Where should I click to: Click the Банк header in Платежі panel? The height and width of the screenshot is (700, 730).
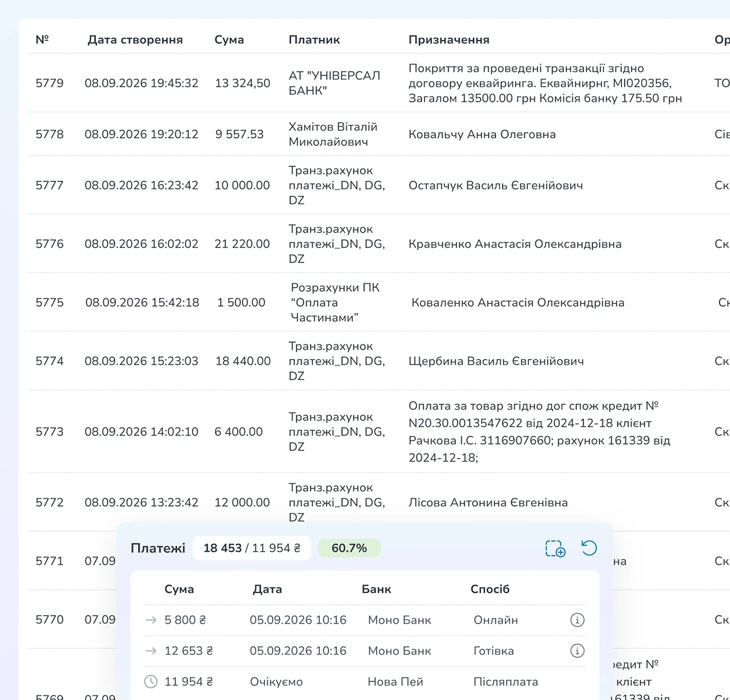[377, 589]
